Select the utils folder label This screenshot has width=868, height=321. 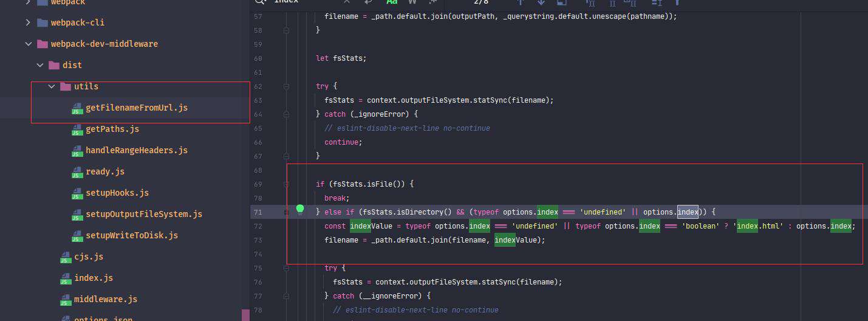tap(86, 86)
